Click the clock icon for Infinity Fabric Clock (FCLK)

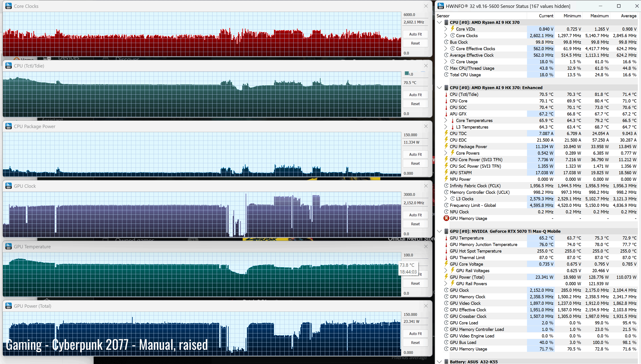446,185
